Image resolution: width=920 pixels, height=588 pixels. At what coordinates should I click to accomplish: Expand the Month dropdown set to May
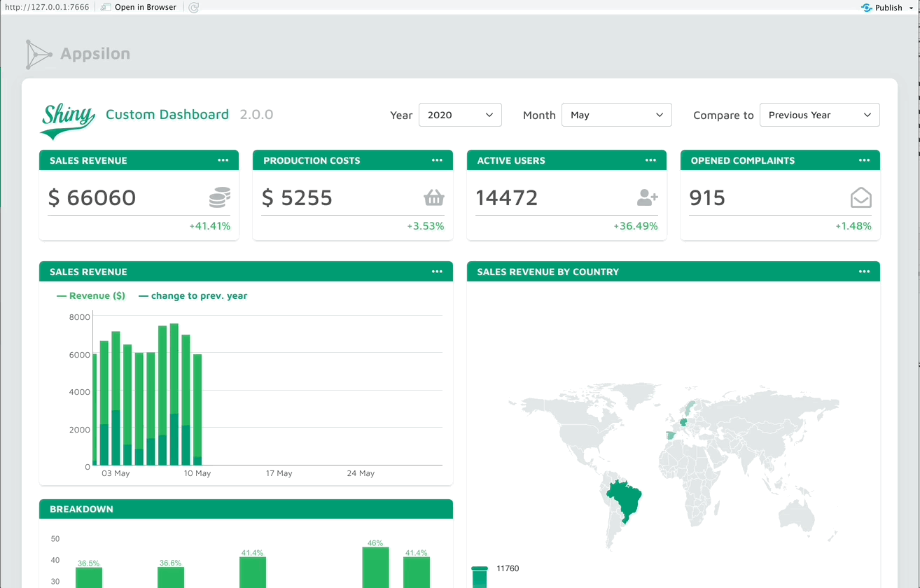click(616, 115)
